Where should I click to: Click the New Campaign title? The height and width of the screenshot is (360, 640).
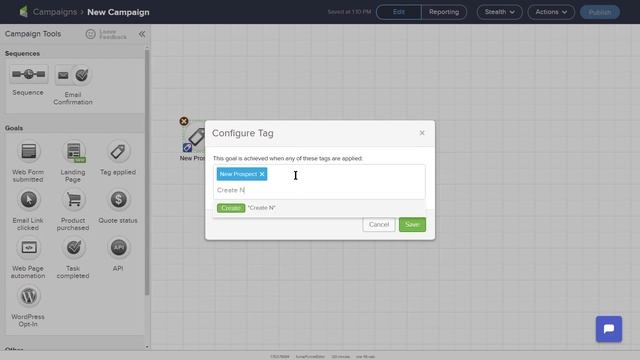118,12
